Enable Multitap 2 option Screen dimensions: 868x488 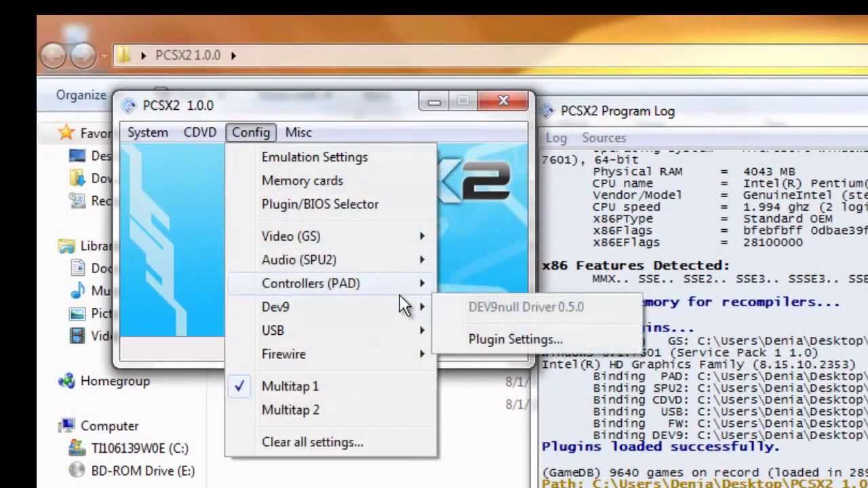click(x=331, y=410)
